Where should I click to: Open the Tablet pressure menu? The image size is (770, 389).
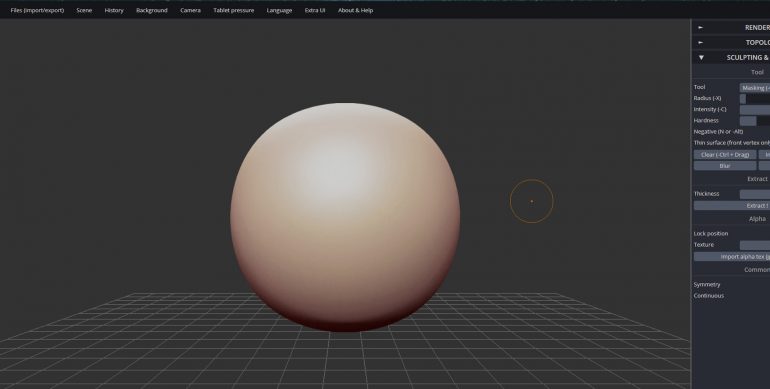click(x=234, y=10)
